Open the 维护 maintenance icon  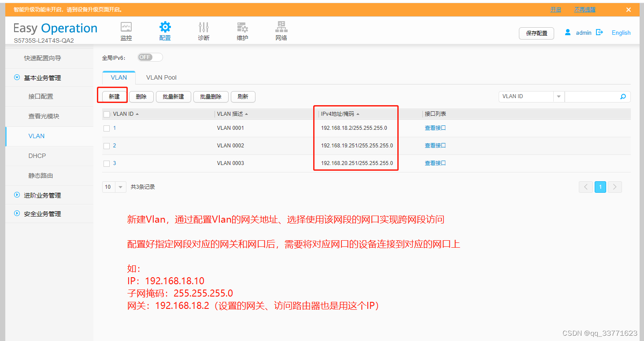coord(242,27)
